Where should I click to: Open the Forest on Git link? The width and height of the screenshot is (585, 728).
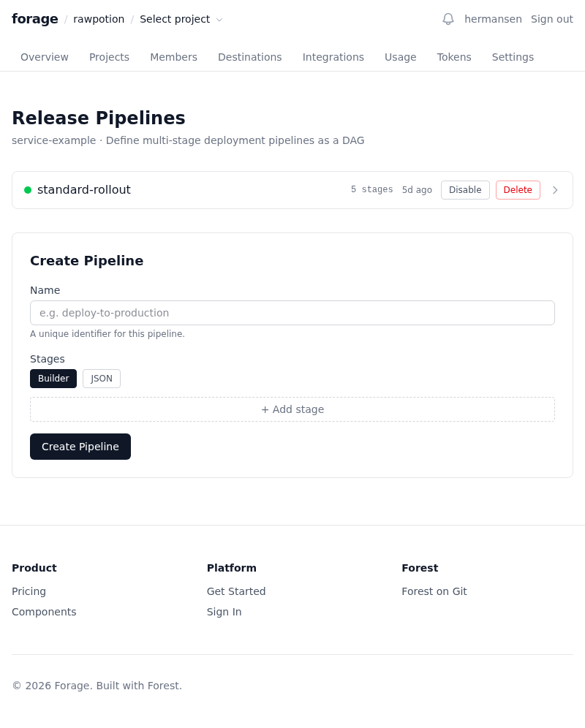click(434, 591)
